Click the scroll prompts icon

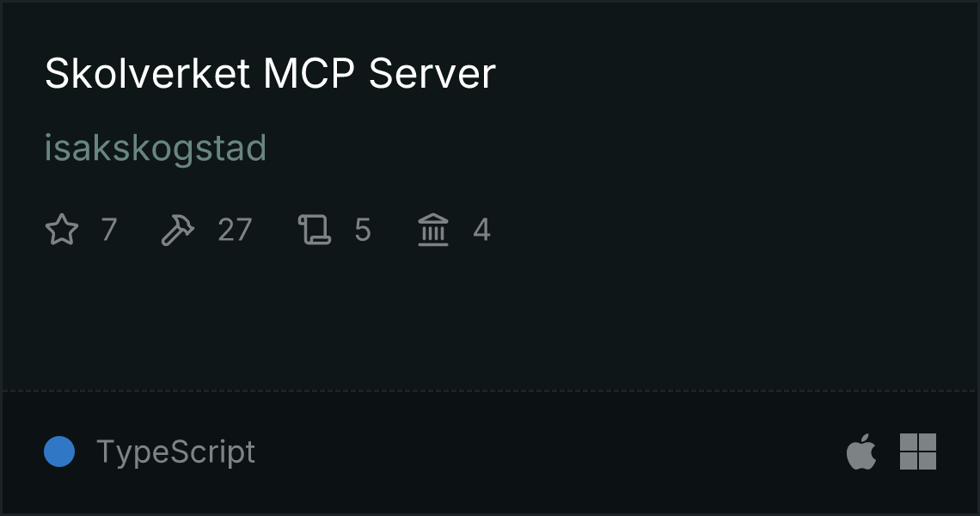pos(315,230)
